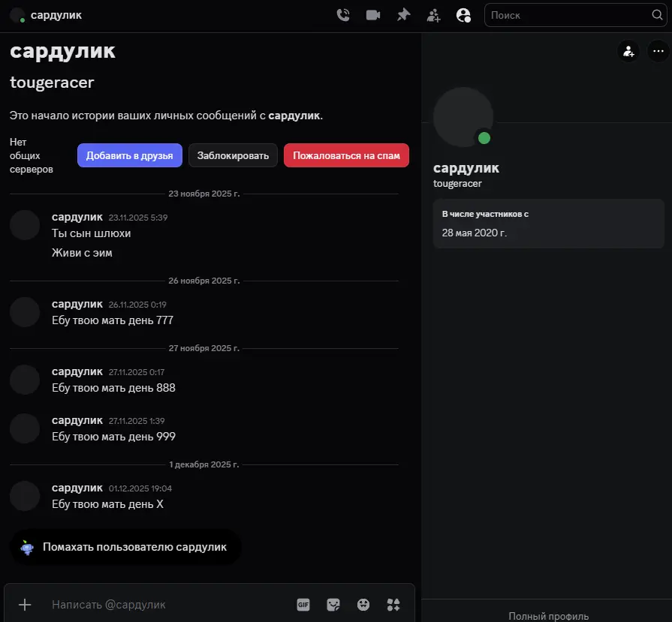Viewport: 672px width, 622px height.
Task: Expand the plus attachment menu
Action: pyautogui.click(x=25, y=605)
